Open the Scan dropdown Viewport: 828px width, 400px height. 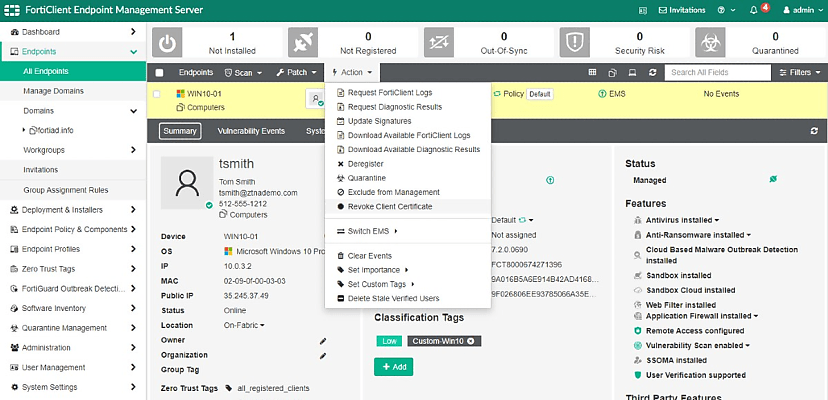[x=243, y=72]
